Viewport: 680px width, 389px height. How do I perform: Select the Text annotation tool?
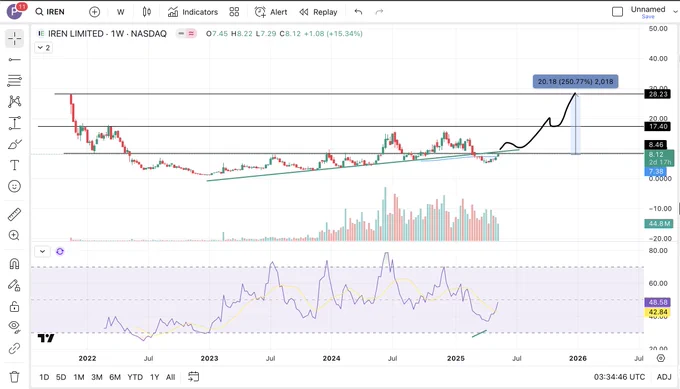[x=14, y=165]
